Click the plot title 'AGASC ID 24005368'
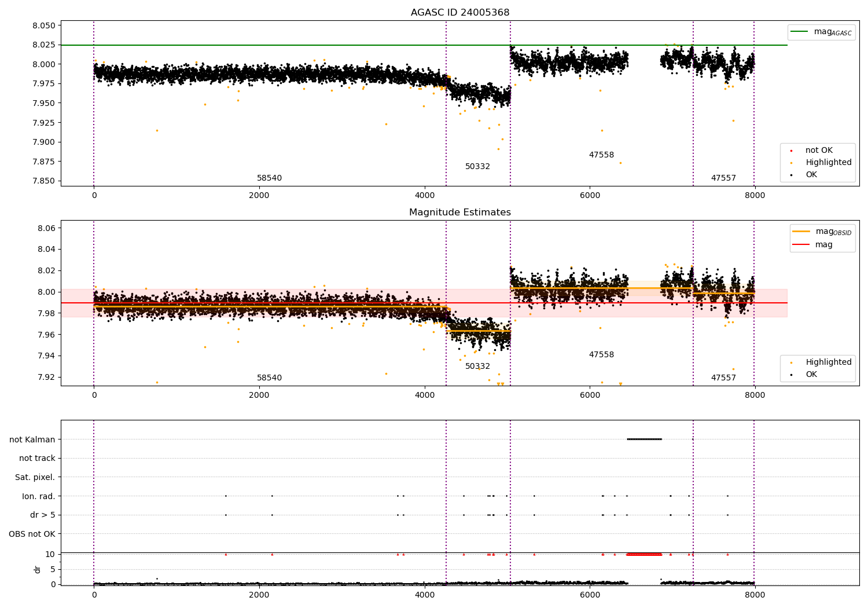The height and width of the screenshot is (608, 868). [460, 13]
